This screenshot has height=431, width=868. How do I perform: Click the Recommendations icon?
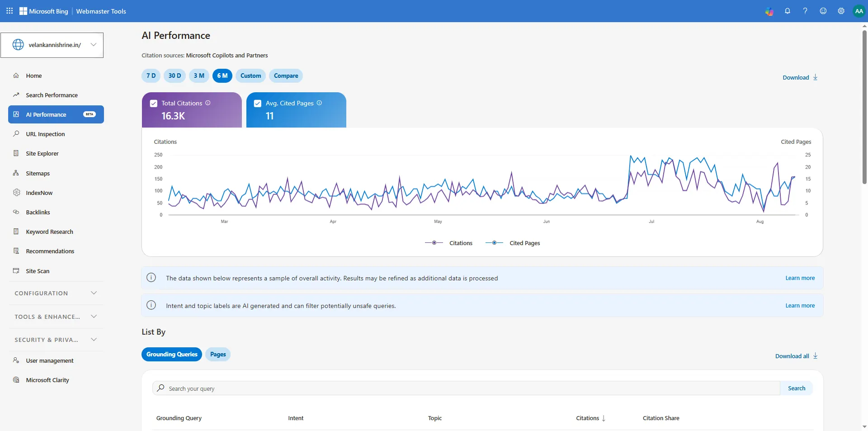pyautogui.click(x=16, y=251)
